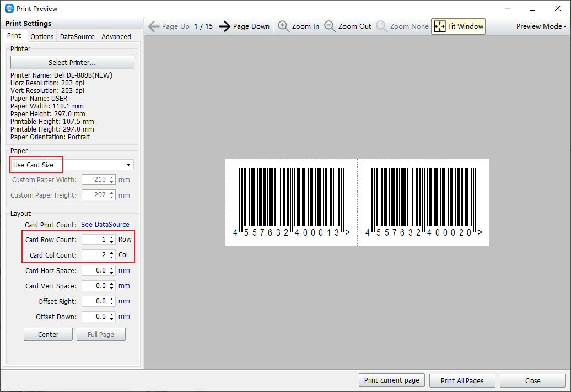Click the Paper Orientation: Portrait text
This screenshot has width=571, height=392.
point(50,137)
